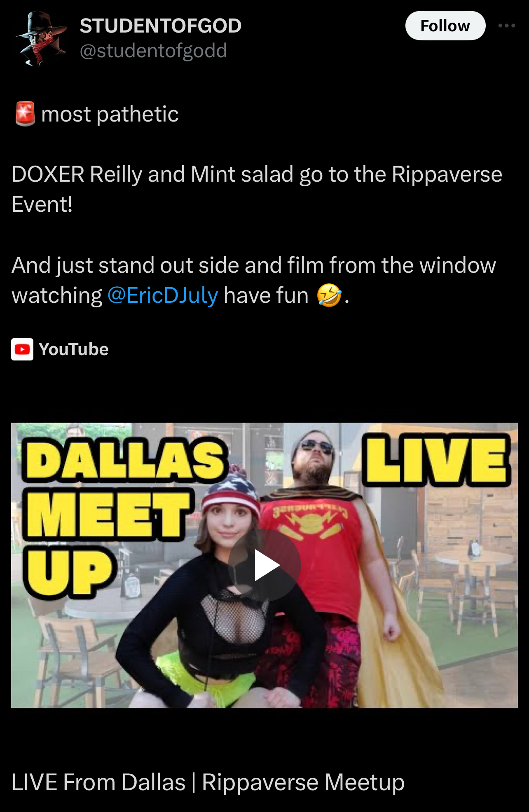The width and height of the screenshot is (529, 812).
Task: Open the @EricDJuly mention link
Action: (x=163, y=295)
